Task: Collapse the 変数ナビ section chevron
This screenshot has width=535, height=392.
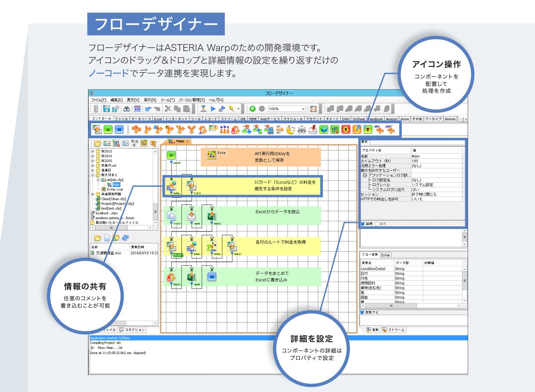Action: click(x=362, y=312)
